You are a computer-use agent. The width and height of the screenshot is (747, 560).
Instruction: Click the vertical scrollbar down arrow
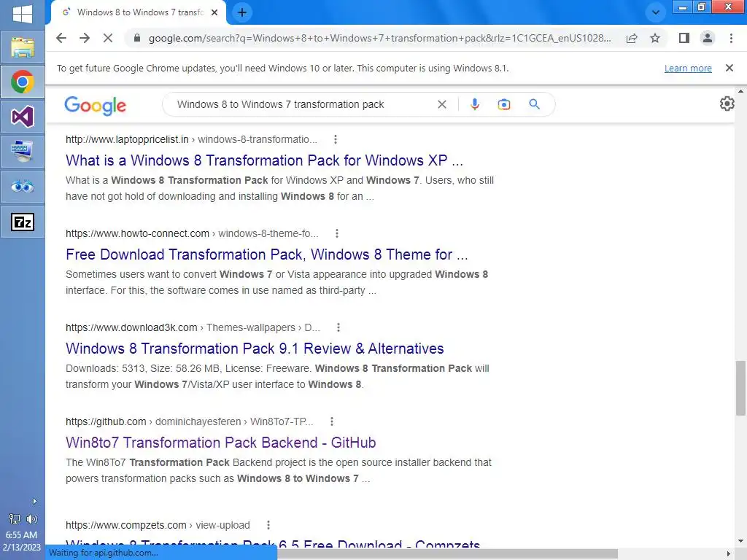[740, 542]
